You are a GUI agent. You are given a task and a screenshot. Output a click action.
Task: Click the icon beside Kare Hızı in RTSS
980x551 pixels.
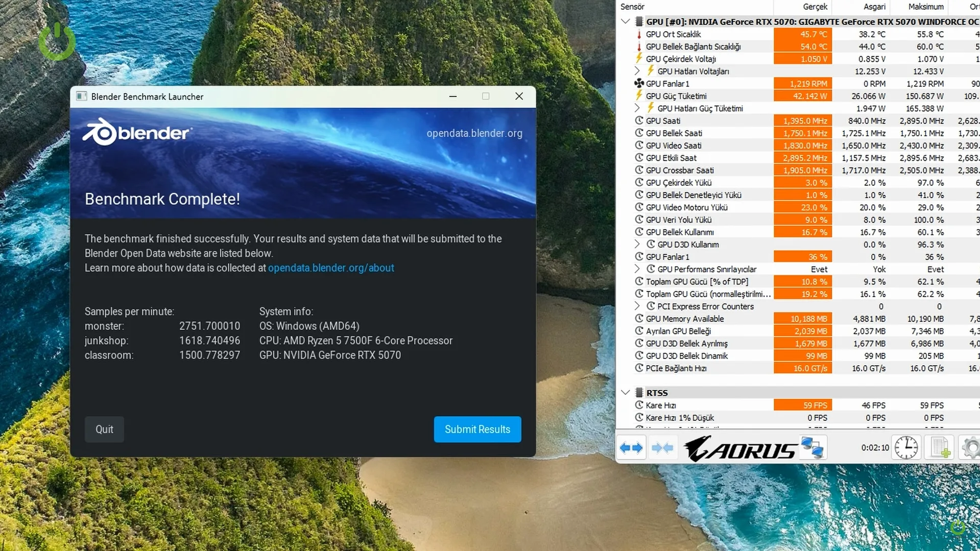coord(639,405)
